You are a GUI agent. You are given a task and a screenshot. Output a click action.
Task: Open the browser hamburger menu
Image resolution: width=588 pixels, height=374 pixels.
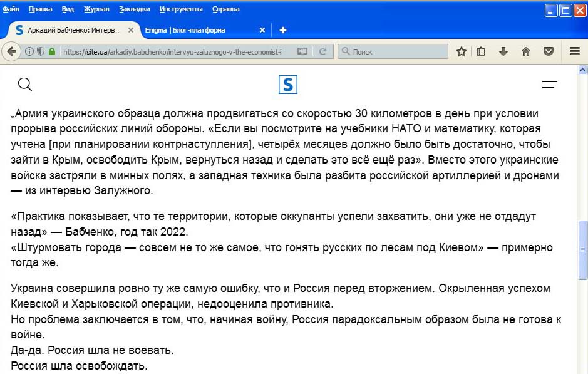point(574,51)
